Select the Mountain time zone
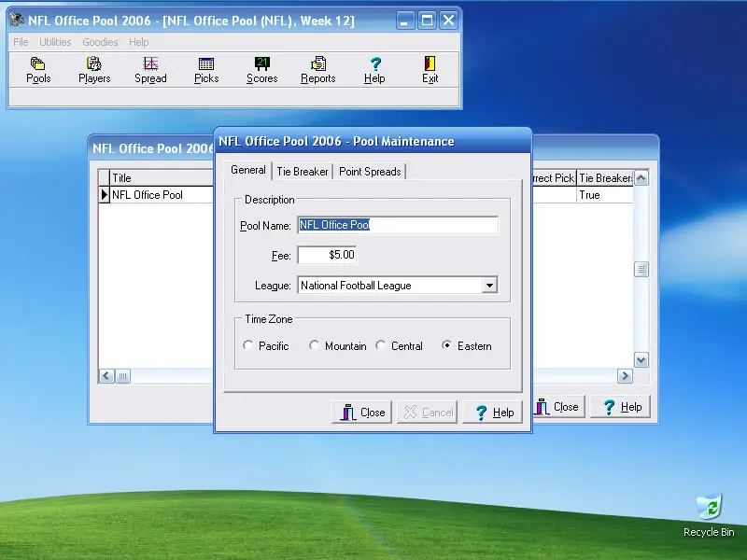 coord(338,345)
